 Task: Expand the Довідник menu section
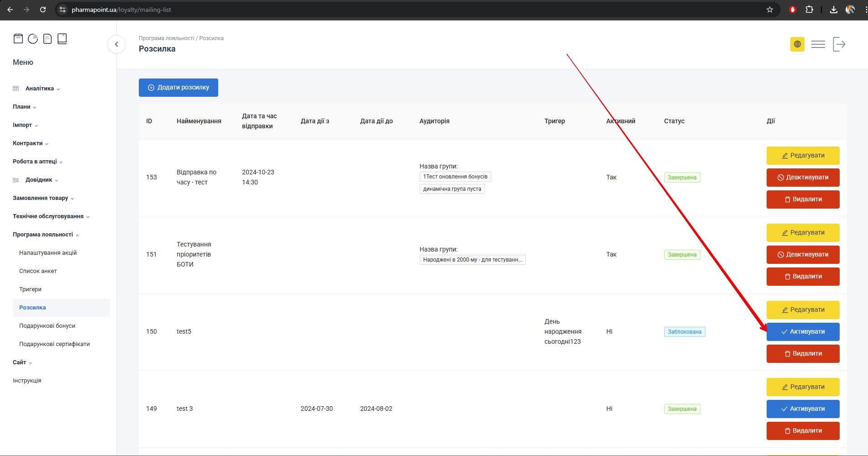(x=39, y=180)
